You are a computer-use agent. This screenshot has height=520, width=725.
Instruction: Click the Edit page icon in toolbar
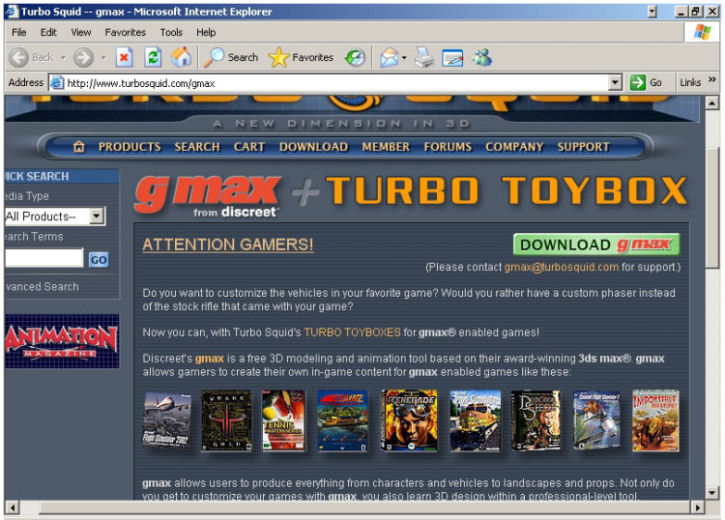(453, 58)
